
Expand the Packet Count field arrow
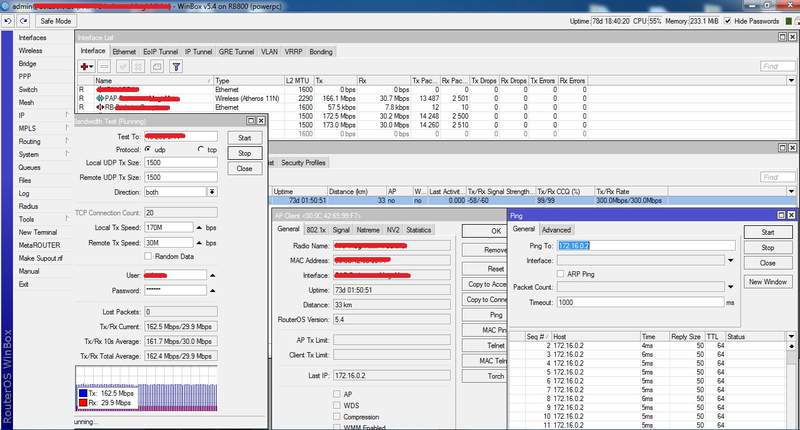[x=732, y=287]
